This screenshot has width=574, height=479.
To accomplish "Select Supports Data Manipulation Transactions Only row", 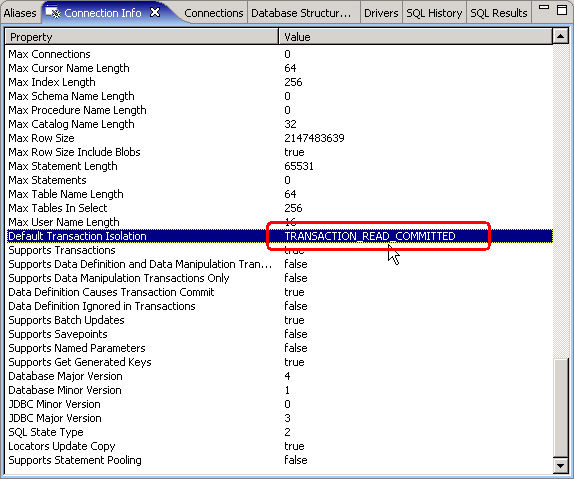I will [280, 278].
